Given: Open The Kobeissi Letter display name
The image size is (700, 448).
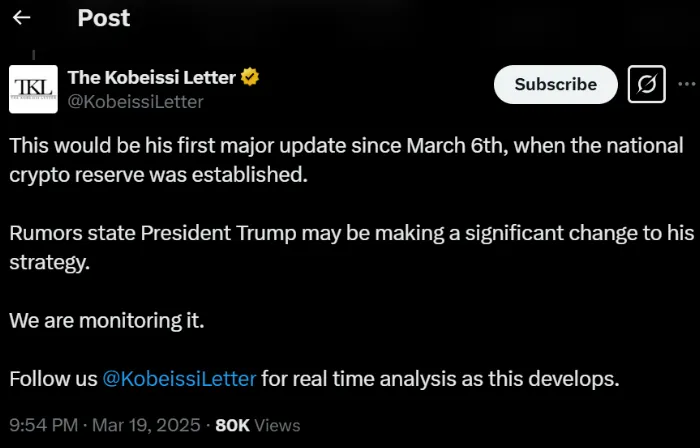Looking at the screenshot, I should click(x=153, y=77).
